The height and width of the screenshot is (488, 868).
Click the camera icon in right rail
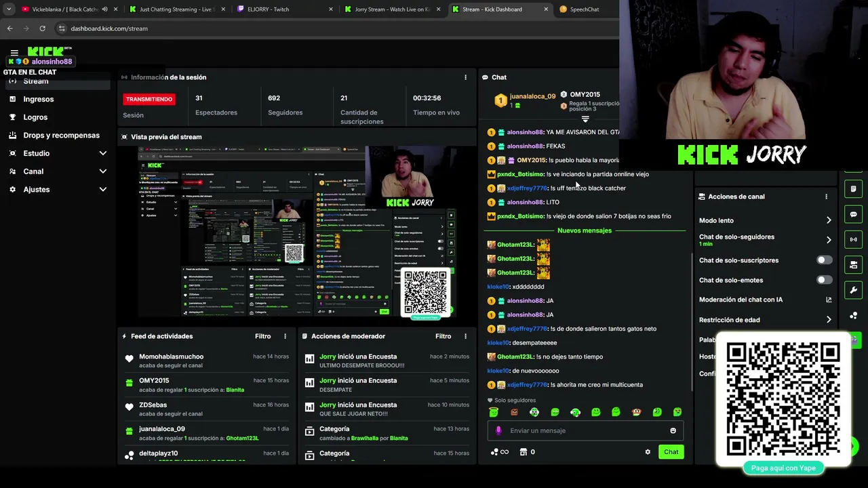pyautogui.click(x=853, y=264)
